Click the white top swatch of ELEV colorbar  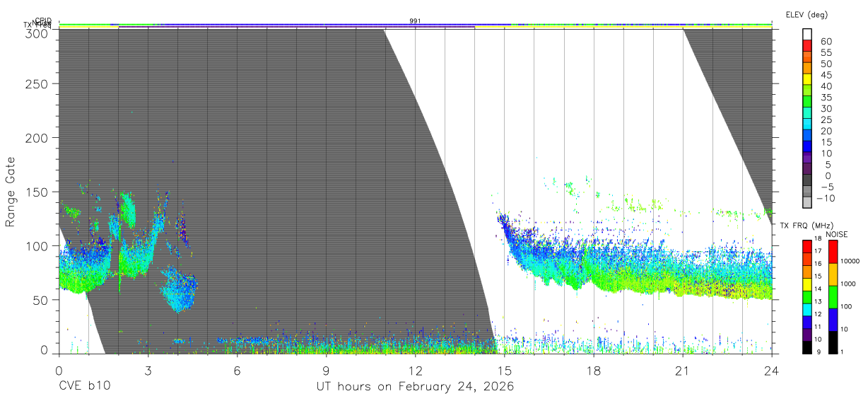[809, 34]
